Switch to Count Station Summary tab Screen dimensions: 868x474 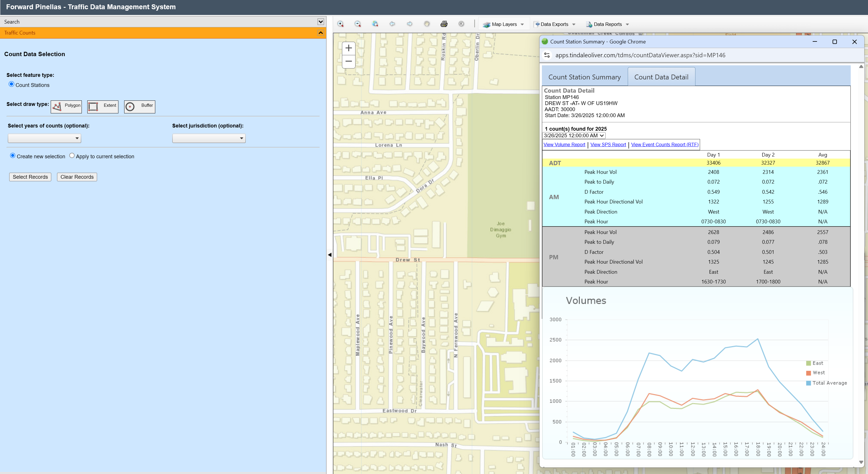click(x=584, y=77)
